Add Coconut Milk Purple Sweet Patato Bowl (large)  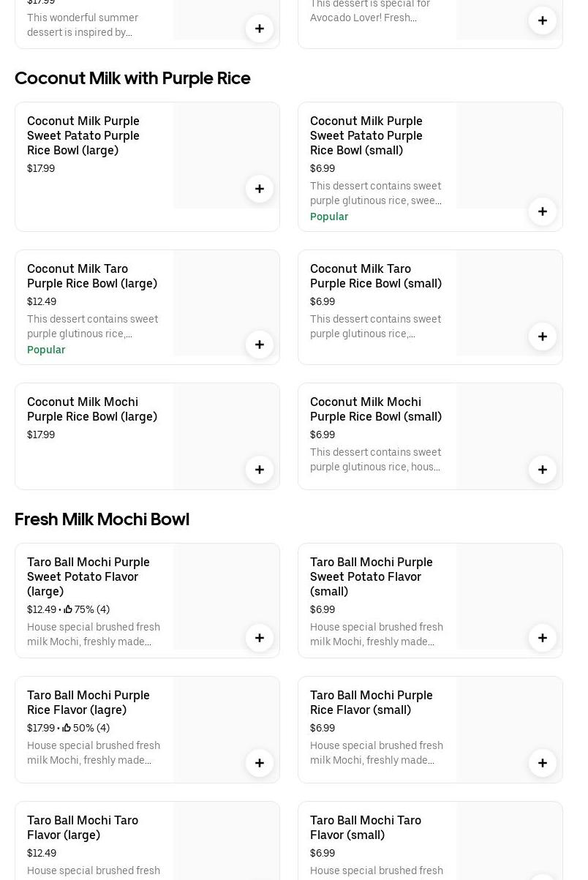click(260, 189)
